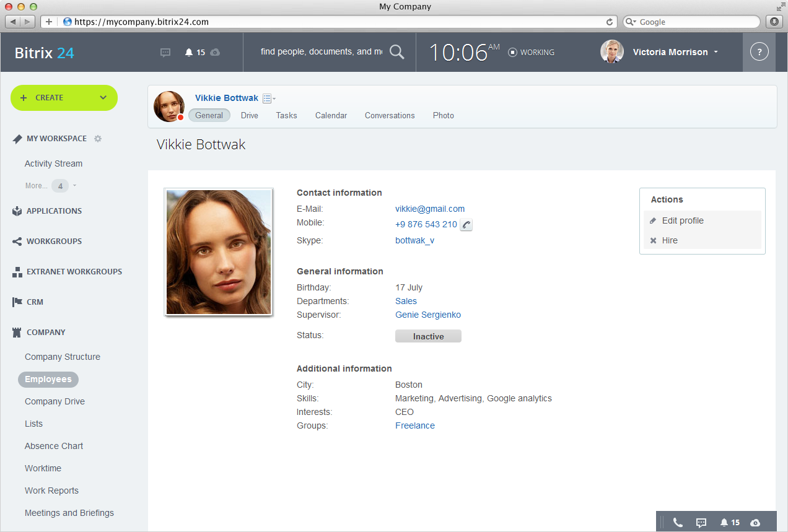Open help via question mark icon

(759, 52)
